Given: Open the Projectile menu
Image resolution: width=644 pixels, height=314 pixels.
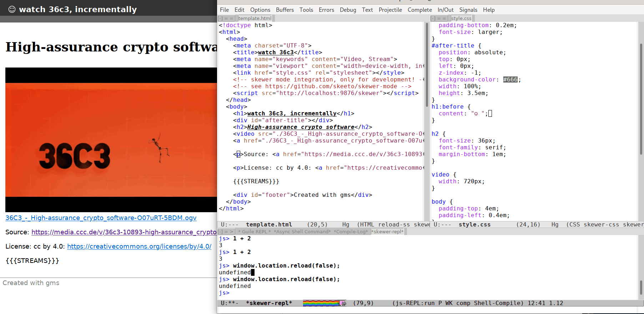Looking at the screenshot, I should [390, 10].
